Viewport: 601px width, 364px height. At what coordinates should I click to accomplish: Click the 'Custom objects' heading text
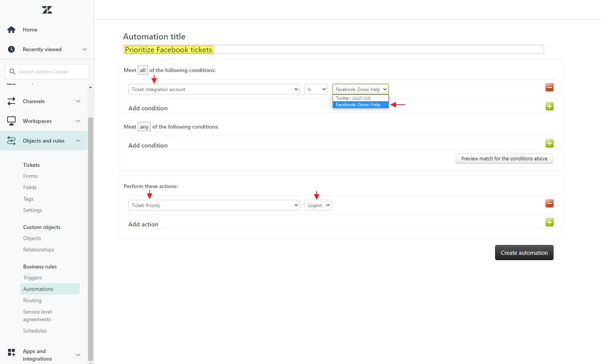pos(42,227)
